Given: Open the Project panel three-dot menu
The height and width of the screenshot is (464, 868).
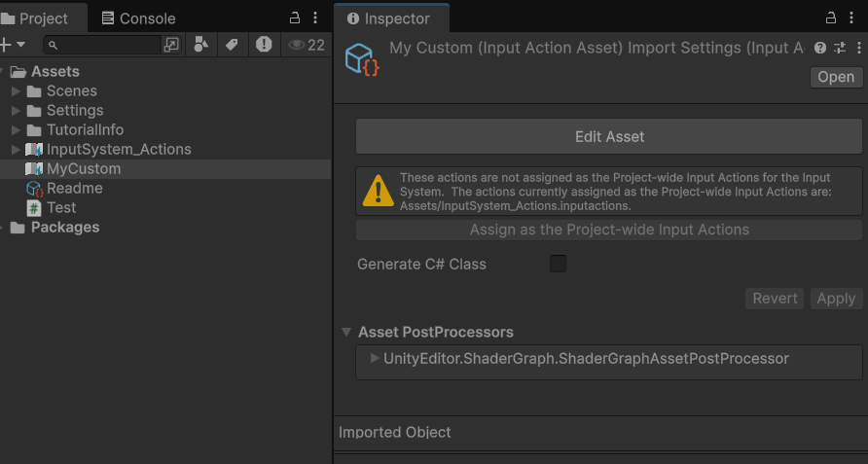Looking at the screenshot, I should coord(315,18).
